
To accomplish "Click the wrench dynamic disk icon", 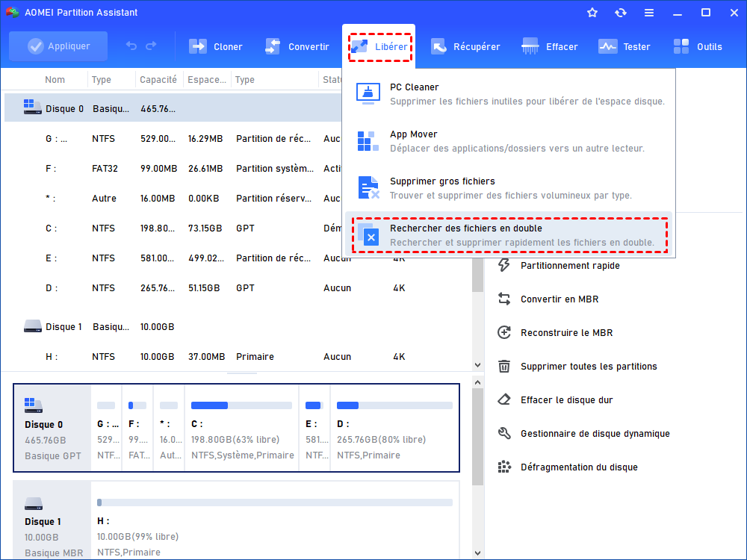I will pos(504,433).
